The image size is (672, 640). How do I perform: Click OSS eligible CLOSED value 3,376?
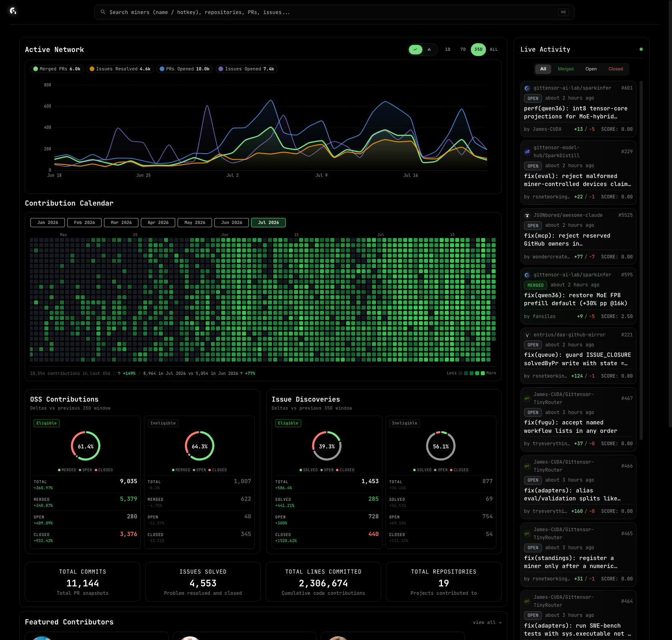click(x=128, y=534)
